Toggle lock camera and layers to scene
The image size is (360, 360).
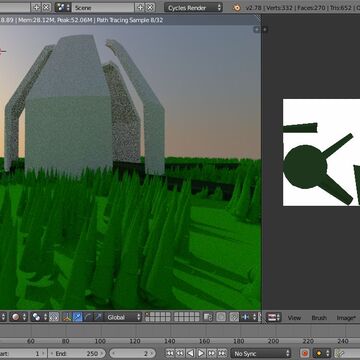pyautogui.click(x=208, y=317)
